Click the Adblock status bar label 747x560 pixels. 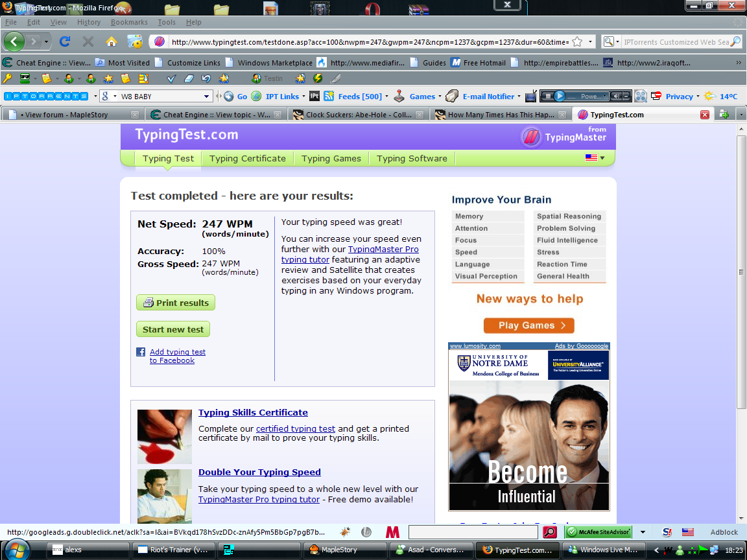point(724,532)
